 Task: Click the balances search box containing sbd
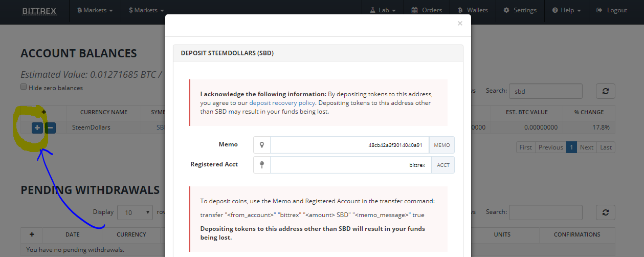(545, 91)
